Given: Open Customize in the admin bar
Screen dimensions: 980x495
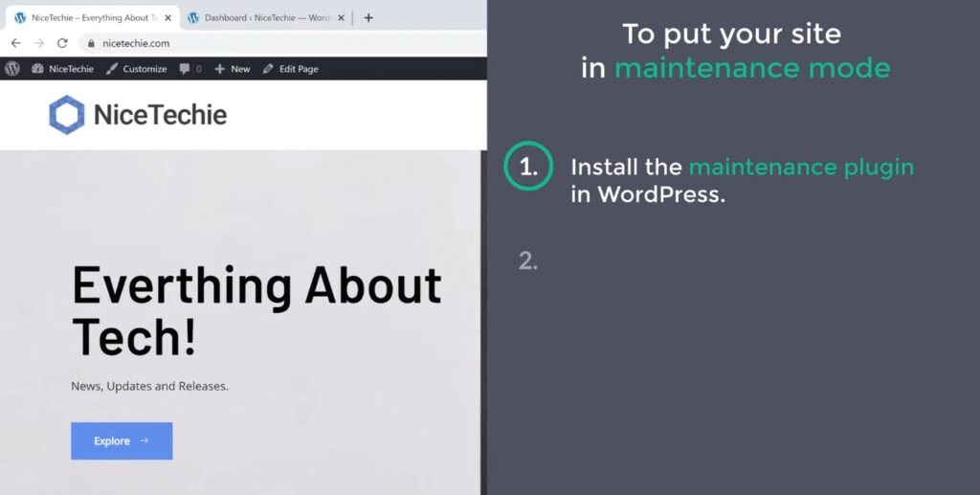Looking at the screenshot, I should click(x=136, y=69).
